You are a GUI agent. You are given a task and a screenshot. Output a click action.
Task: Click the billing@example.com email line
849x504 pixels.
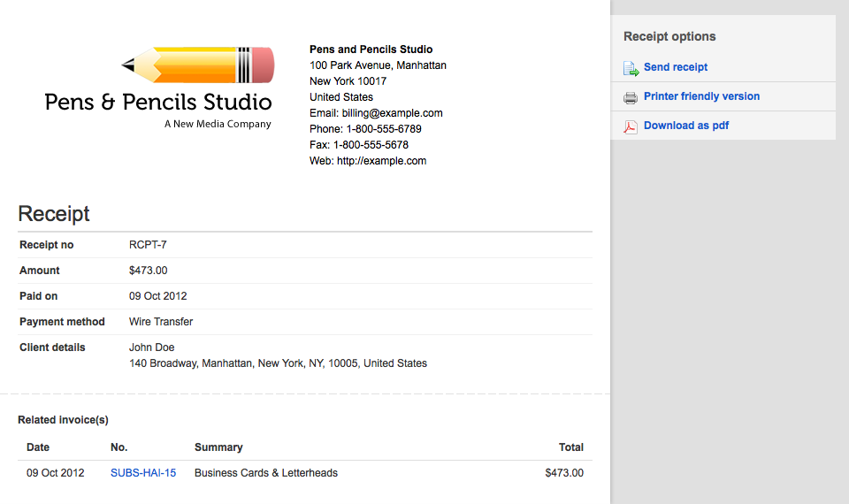[x=376, y=113]
